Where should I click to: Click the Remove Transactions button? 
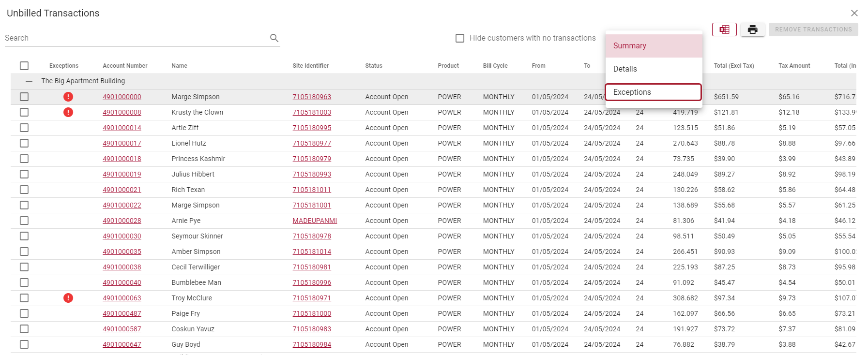pos(813,30)
